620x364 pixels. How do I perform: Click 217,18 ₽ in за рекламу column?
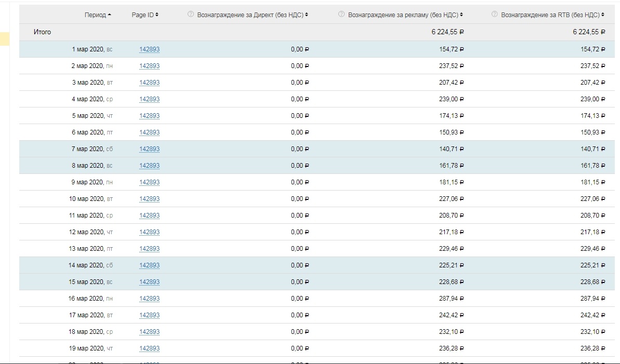click(451, 232)
